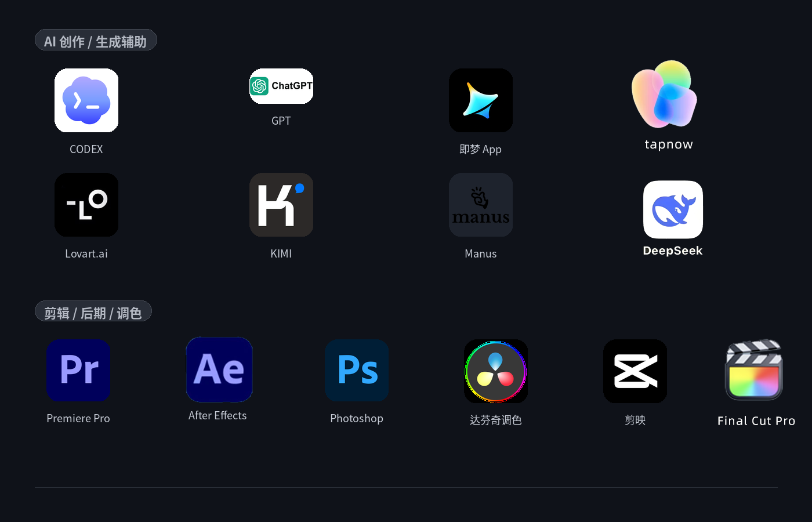Click the DeepSeek whale icon
The image size is (812, 522).
click(x=673, y=209)
